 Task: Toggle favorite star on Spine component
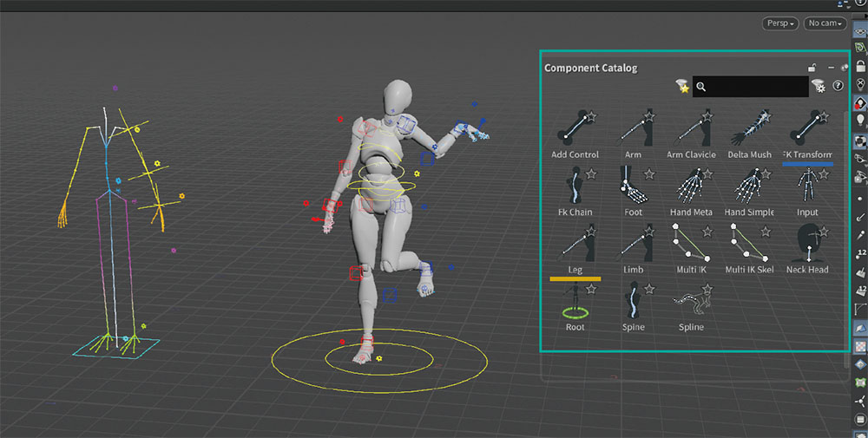649,288
